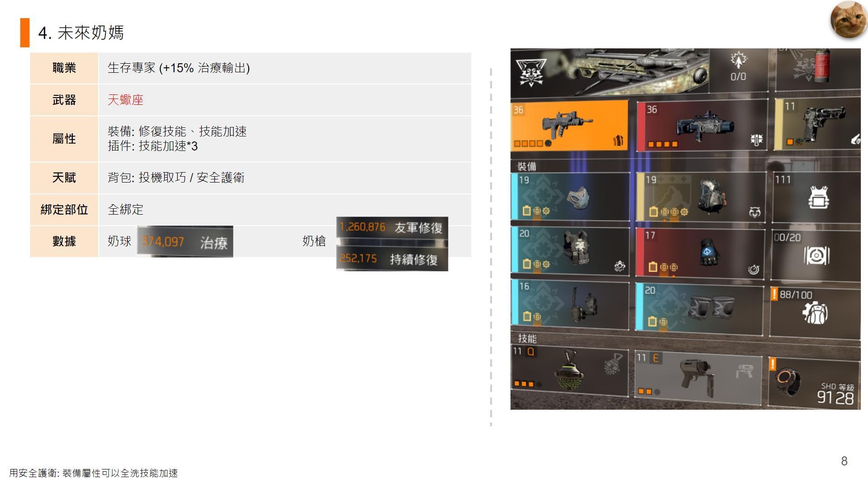This screenshot has width=868, height=488.
Task: Open the level 19 backpack gear slot
Action: pyautogui.click(x=701, y=197)
